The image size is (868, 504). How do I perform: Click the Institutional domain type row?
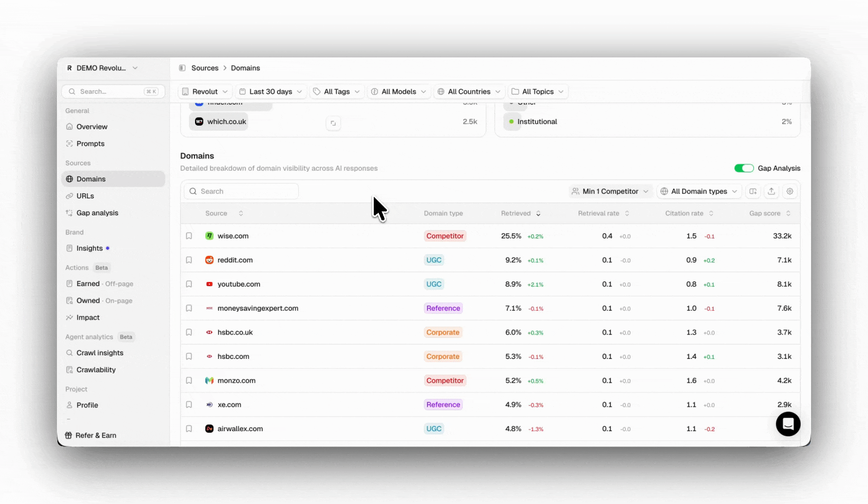click(647, 122)
